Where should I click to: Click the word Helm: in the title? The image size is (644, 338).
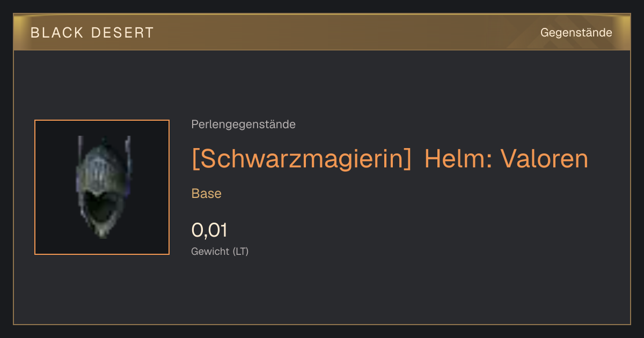click(x=459, y=158)
